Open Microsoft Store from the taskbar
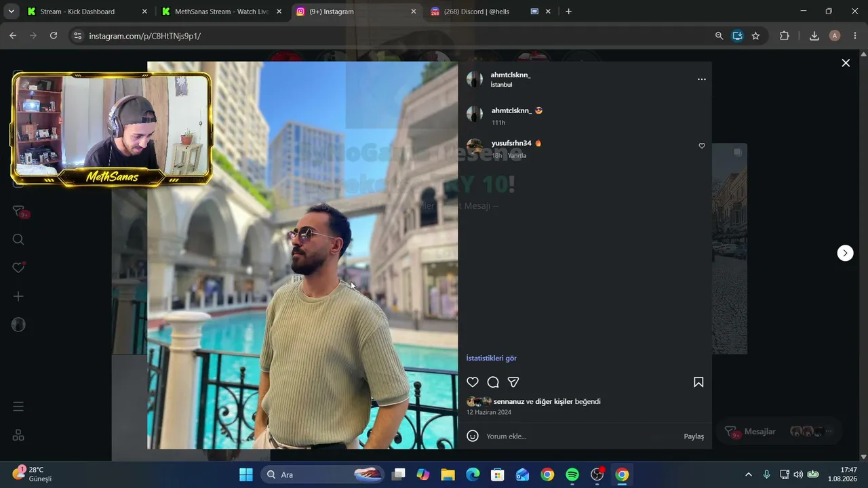Viewport: 868px width, 488px height. click(498, 474)
